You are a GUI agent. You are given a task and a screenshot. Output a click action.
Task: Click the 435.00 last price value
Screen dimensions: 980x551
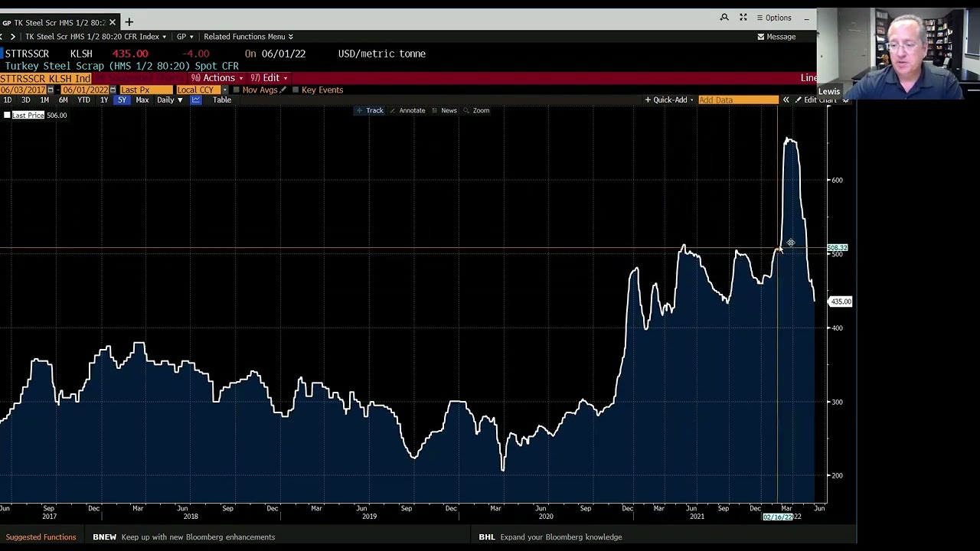(130, 54)
